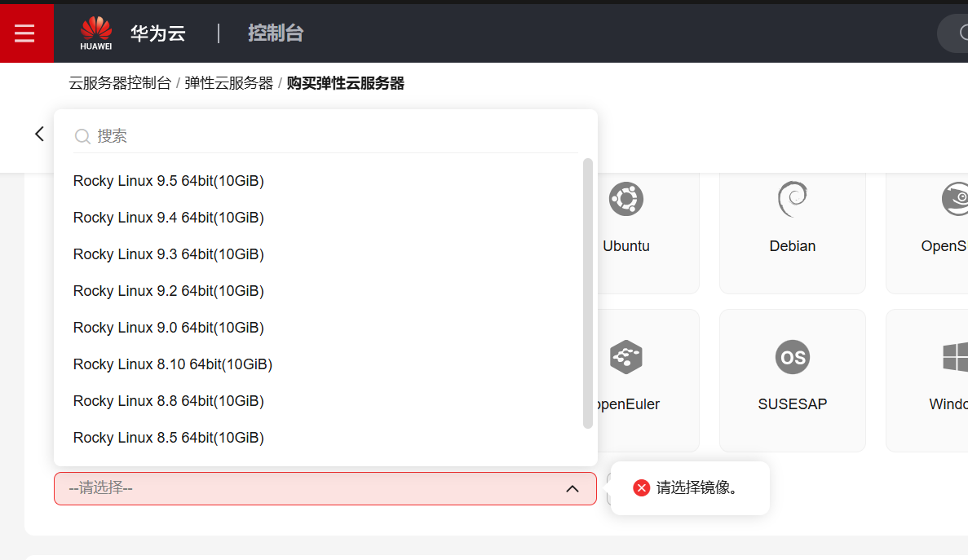This screenshot has height=560, width=968.
Task: Click the Debian label
Action: [x=793, y=246]
